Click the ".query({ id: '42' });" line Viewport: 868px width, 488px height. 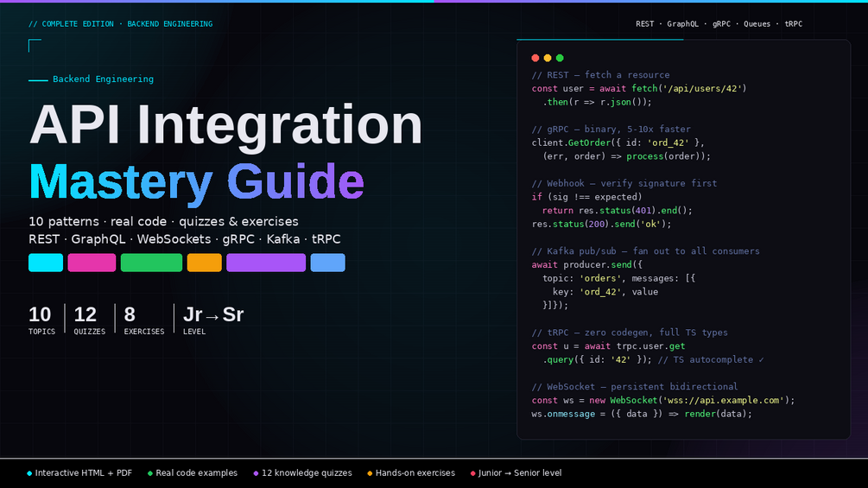point(653,359)
